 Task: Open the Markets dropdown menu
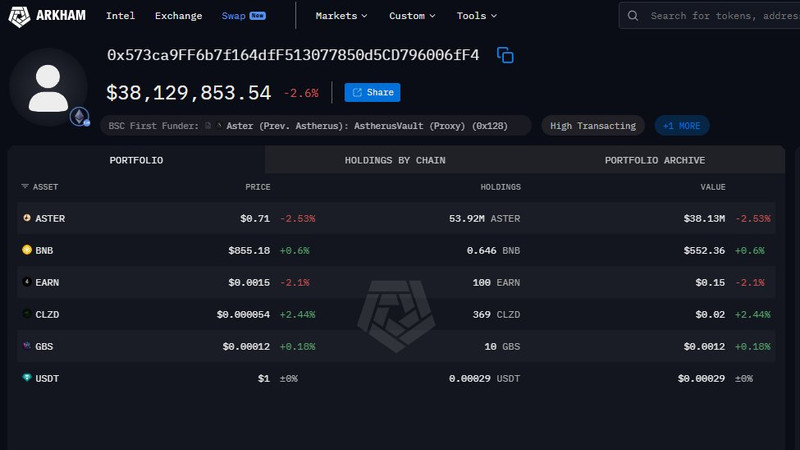pos(341,16)
